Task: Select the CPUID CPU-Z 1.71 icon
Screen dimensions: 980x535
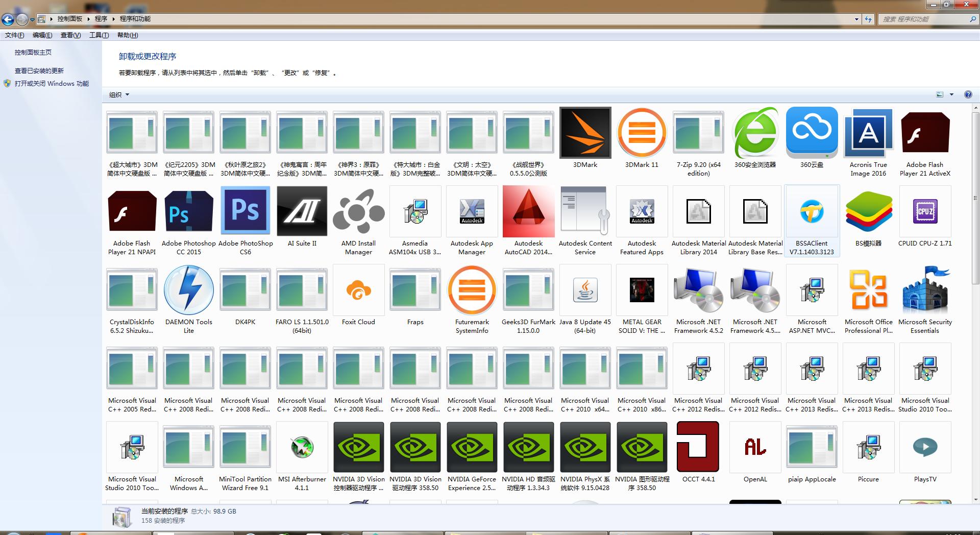Action: (x=925, y=211)
